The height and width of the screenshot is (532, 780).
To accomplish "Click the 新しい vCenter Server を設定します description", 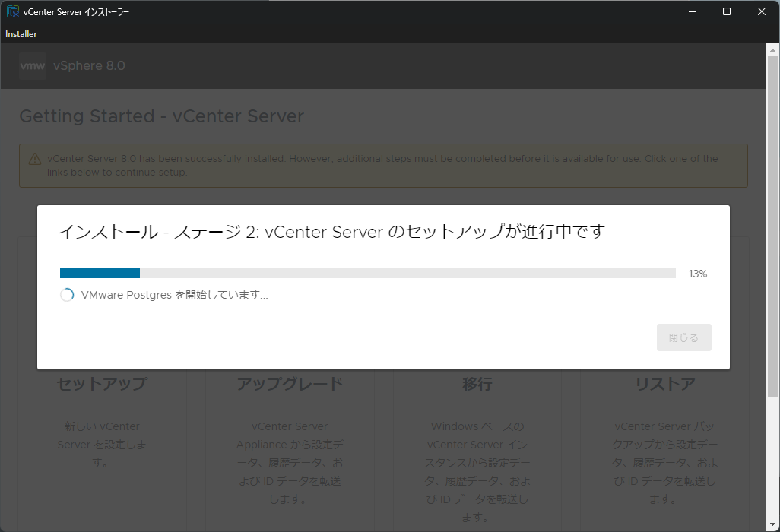I will pos(102,445).
